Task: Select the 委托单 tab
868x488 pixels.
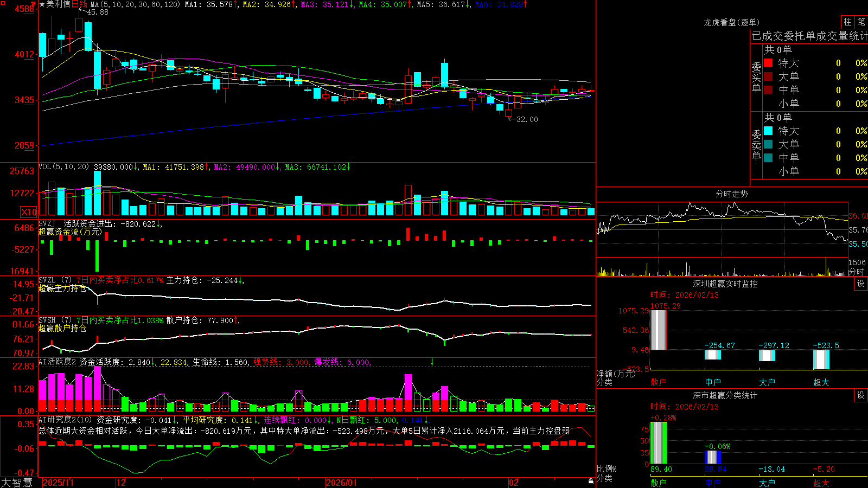Action: pyautogui.click(x=800, y=36)
